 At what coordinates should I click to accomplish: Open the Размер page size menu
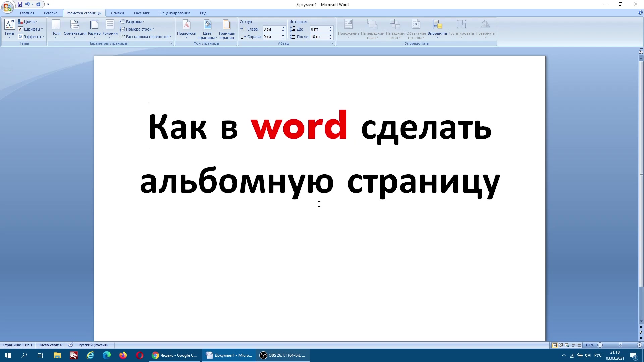coord(94,28)
